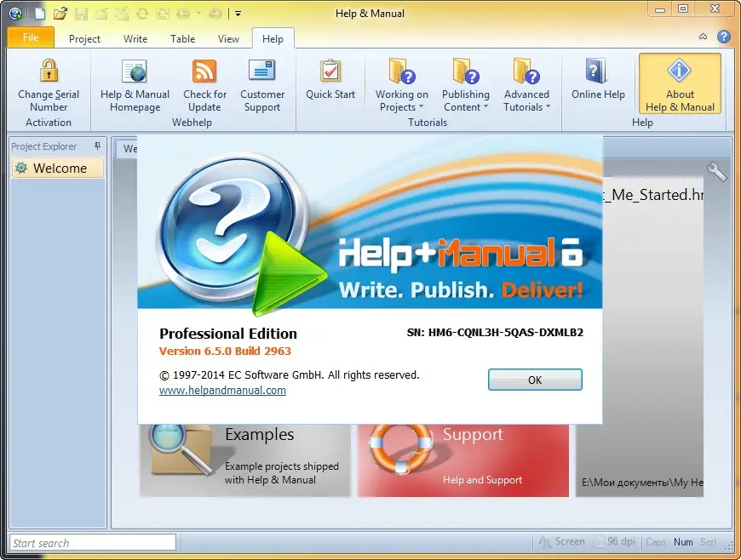The width and height of the screenshot is (741, 560).
Task: Create a new project with the blank page icon
Action: click(40, 14)
